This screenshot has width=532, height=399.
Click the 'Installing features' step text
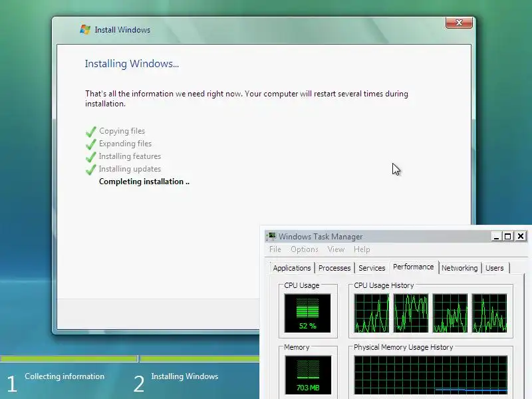[x=130, y=156]
